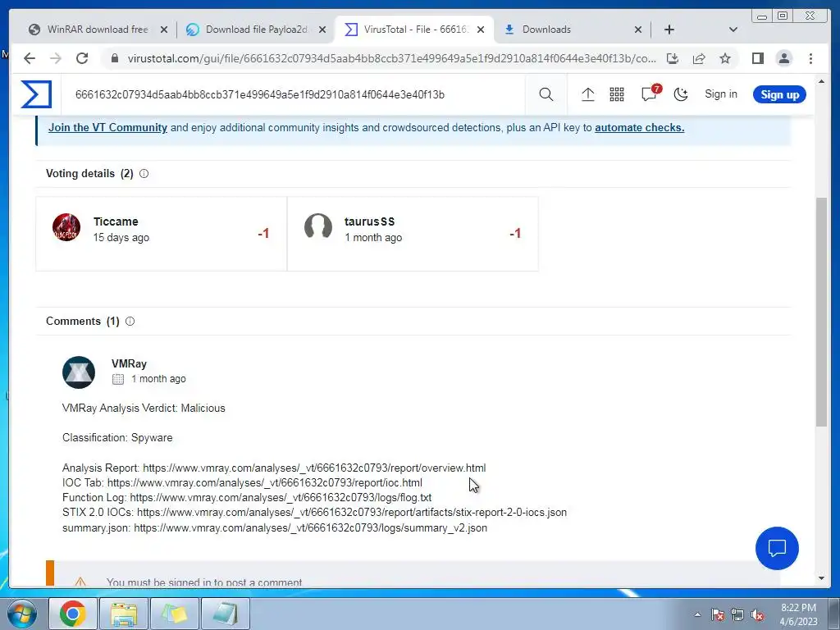Open notifications with 7 badge

pyautogui.click(x=650, y=94)
